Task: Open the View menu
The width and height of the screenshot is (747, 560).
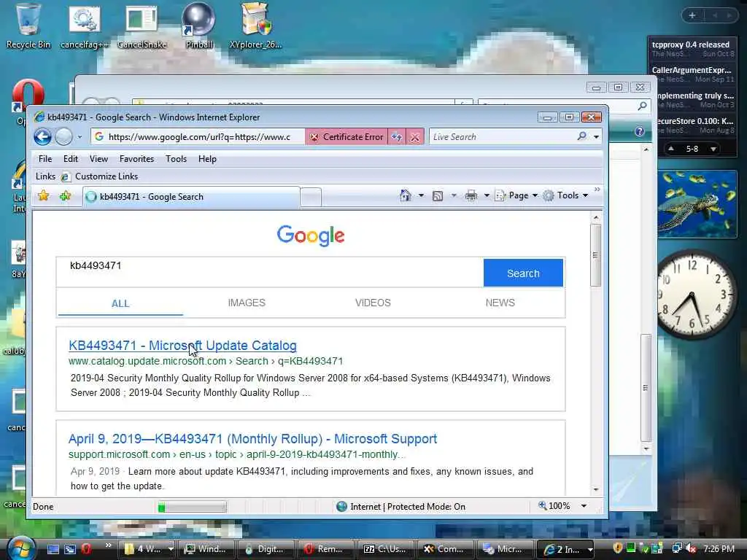Action: 98,159
